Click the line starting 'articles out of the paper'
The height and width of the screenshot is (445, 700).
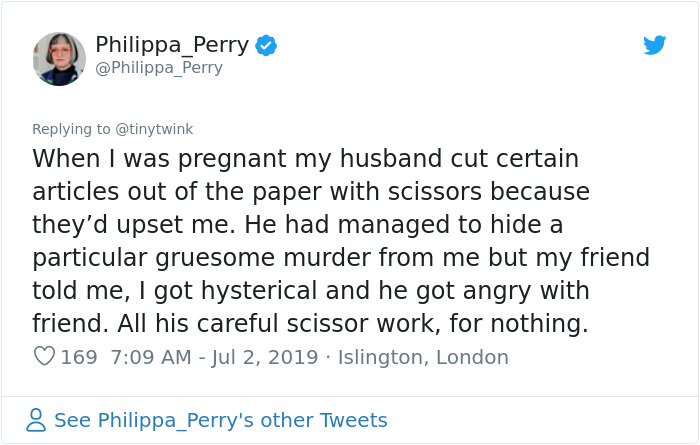click(311, 191)
